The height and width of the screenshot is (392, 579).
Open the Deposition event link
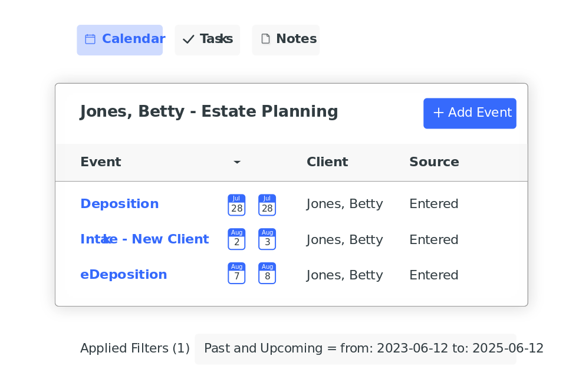tap(119, 204)
